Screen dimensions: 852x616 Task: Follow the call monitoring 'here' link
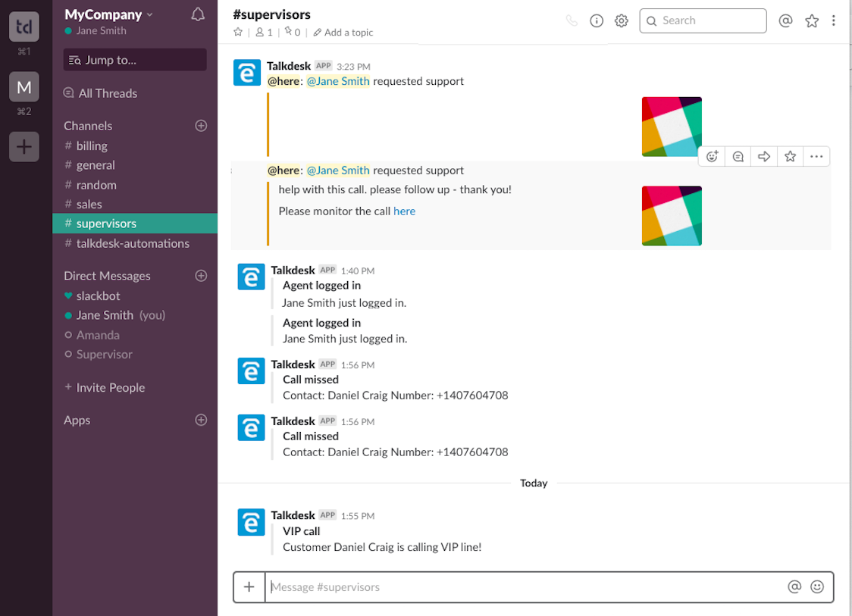[x=404, y=211]
